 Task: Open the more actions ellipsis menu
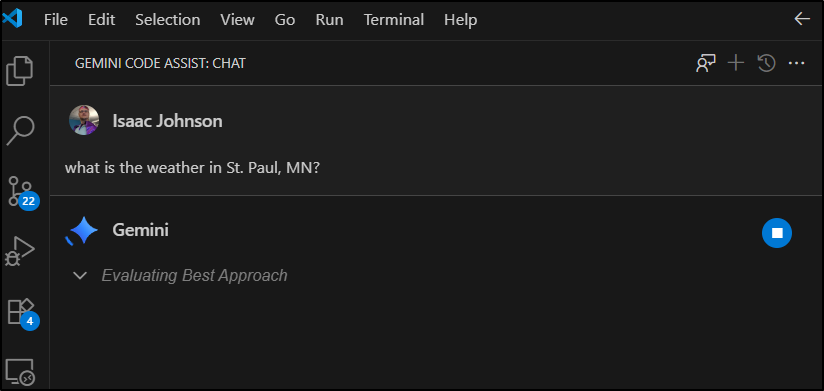797,64
